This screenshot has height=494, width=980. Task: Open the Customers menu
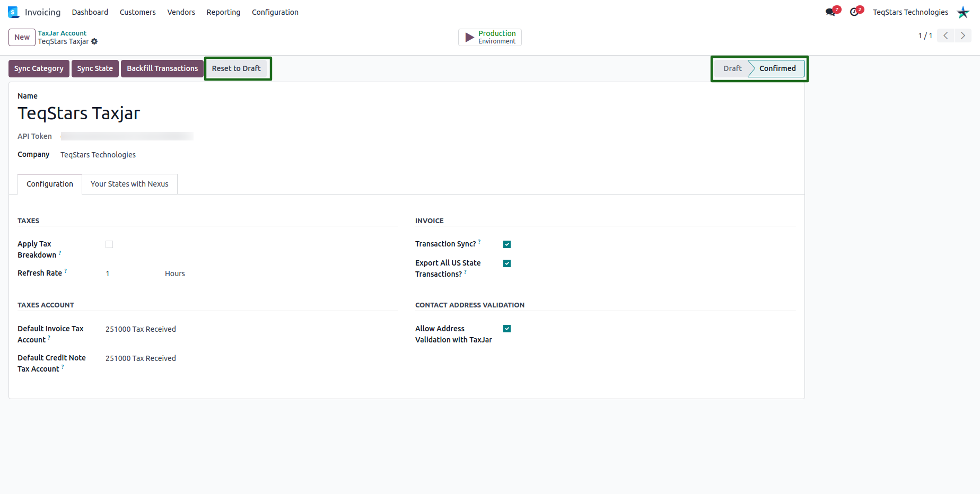click(138, 12)
